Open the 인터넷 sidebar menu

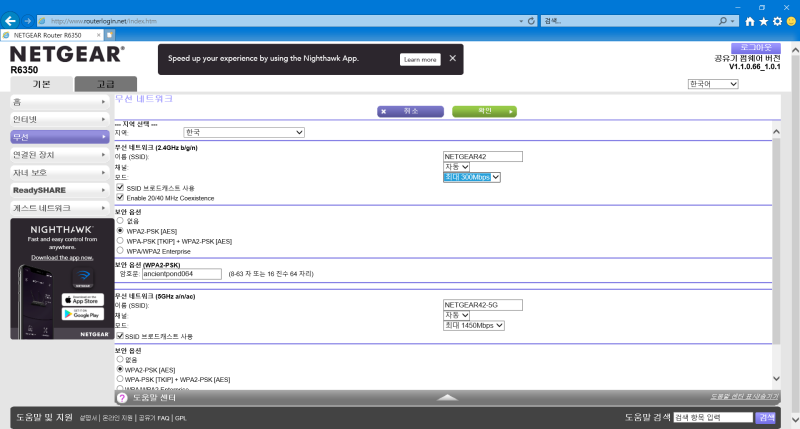60,119
